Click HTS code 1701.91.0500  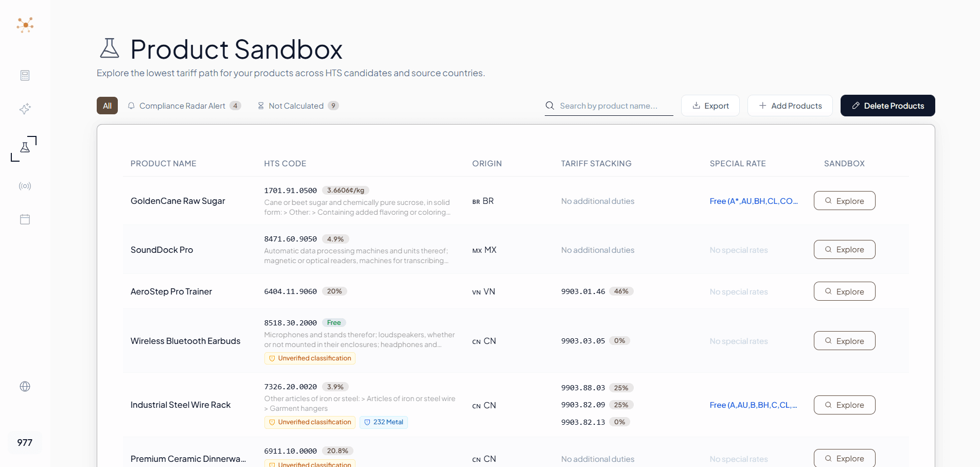click(291, 191)
